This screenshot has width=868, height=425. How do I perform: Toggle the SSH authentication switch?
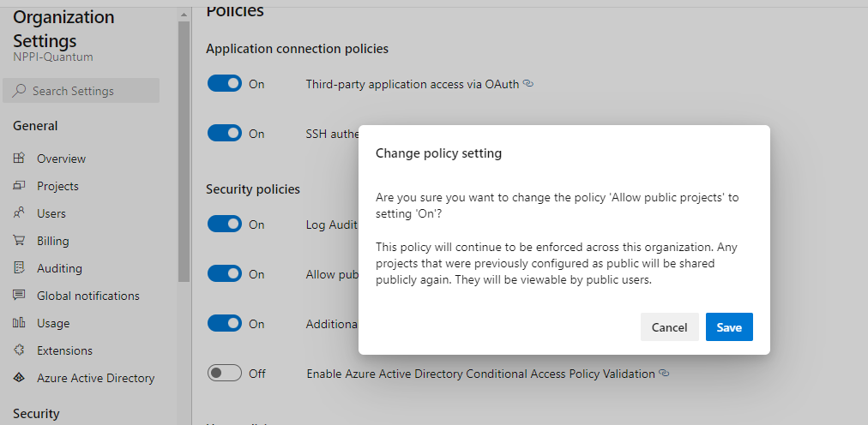225,133
